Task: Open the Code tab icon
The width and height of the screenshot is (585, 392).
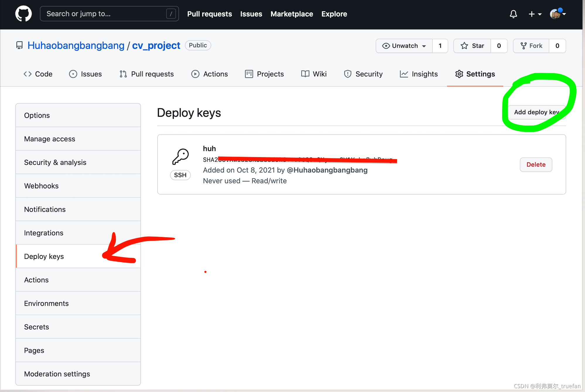Action: pyautogui.click(x=28, y=74)
